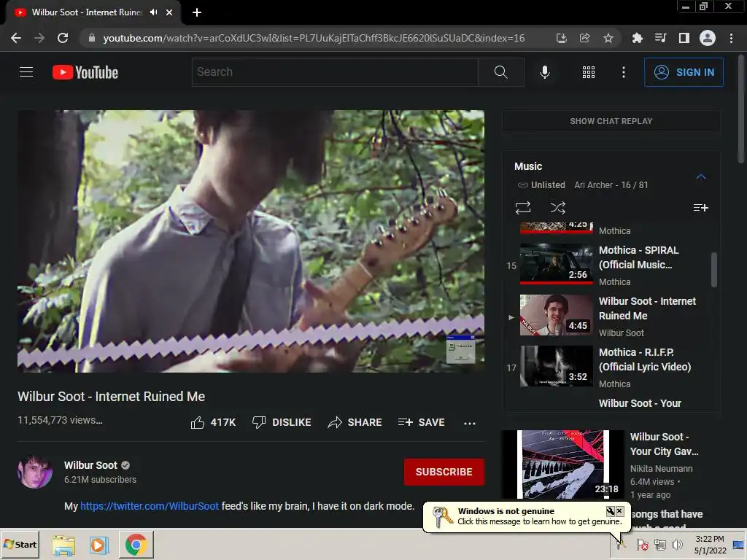This screenshot has height=560, width=747.
Task: Click the video player area
Action: pyautogui.click(x=251, y=241)
